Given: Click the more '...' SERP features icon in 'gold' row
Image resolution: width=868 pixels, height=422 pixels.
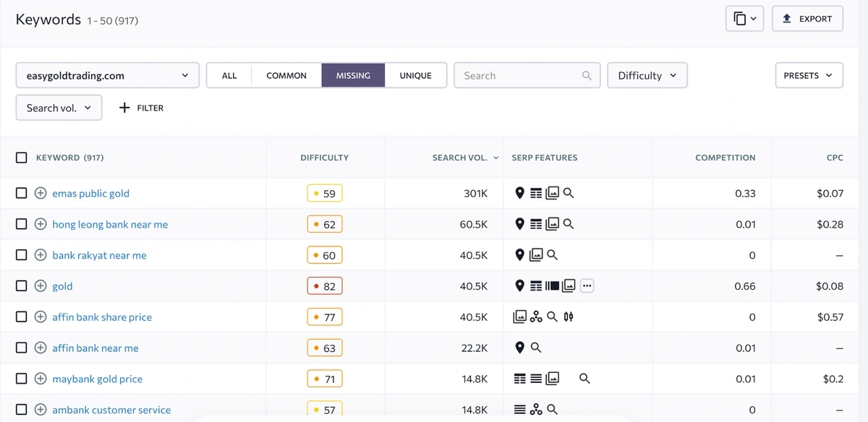Looking at the screenshot, I should 587,286.
